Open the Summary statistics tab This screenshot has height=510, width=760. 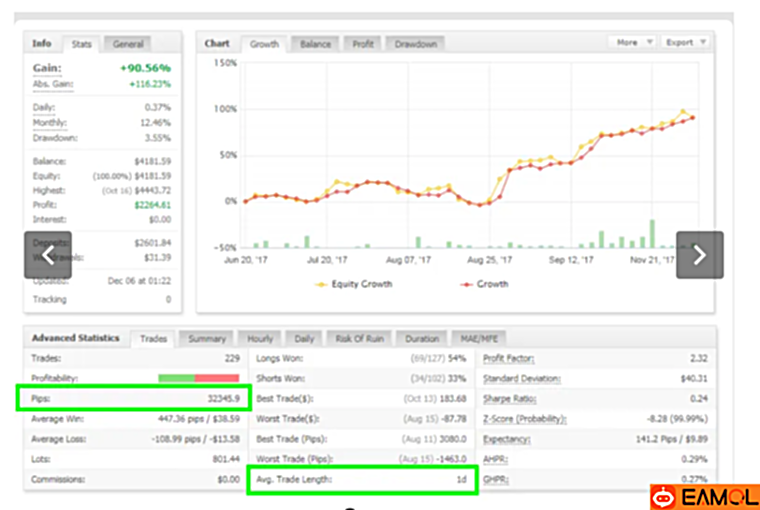coord(207,339)
